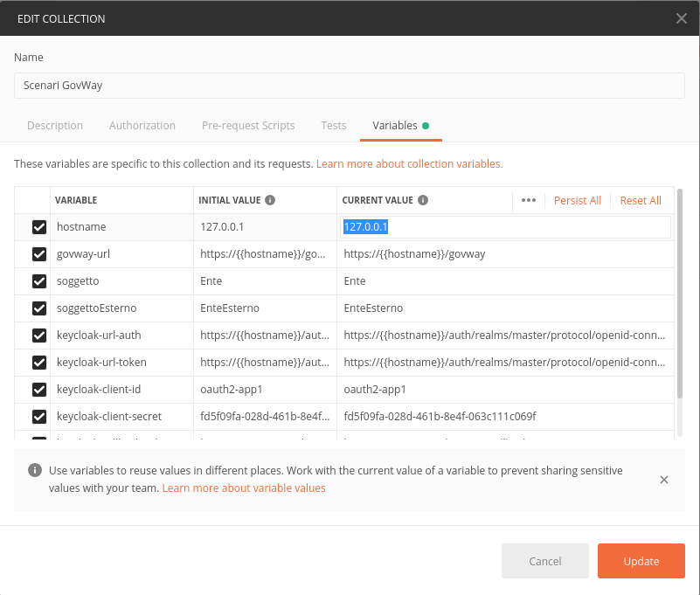This screenshot has height=595, width=700.
Task: Click the Current Value info icon
Action: click(423, 200)
